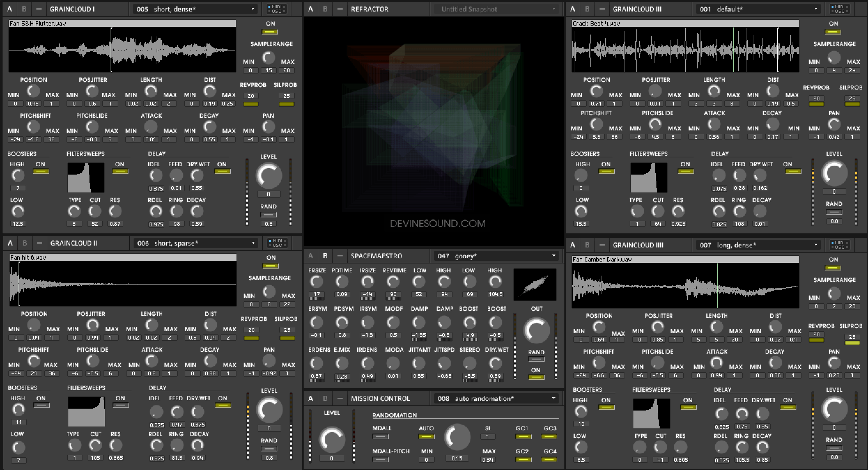This screenshot has height=470, width=868.
Task: Open MIDI OSC settings in Graincloud IIII
Action: tap(840, 245)
